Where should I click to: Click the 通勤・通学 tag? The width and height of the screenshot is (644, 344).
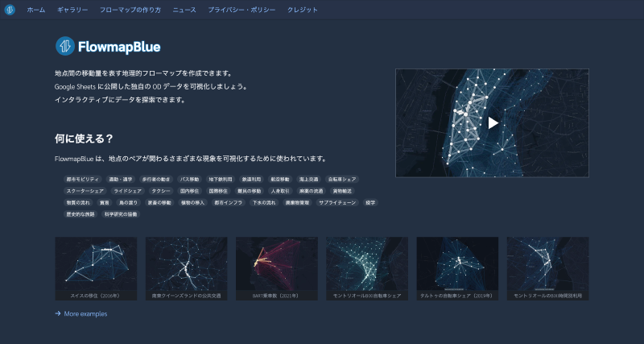click(x=120, y=179)
